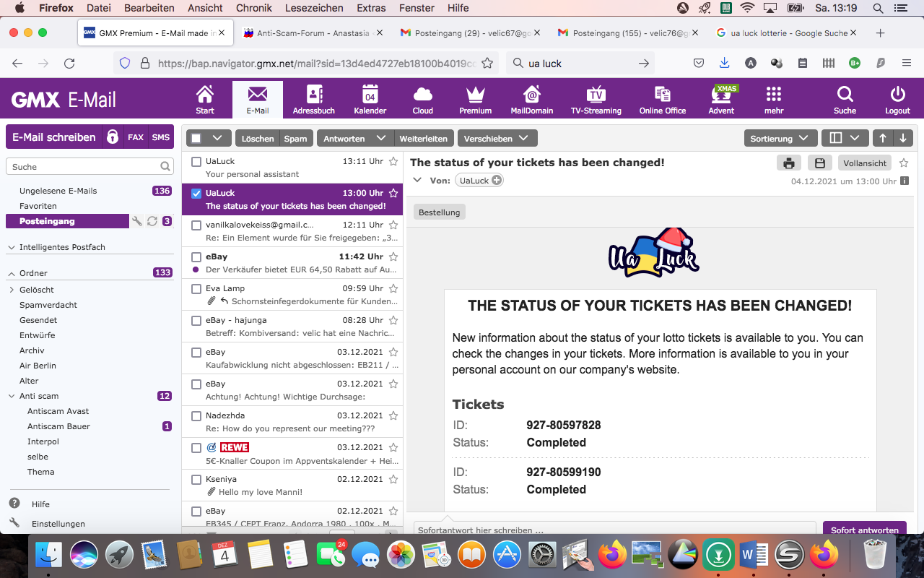Click the Sofortantwort quick reply field

tap(614, 530)
